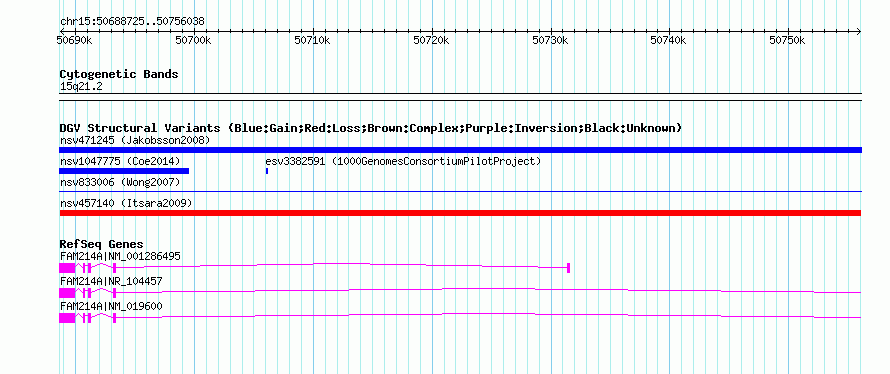Click the 50730k ruler tick label
The width and height of the screenshot is (890, 374).
pyautogui.click(x=550, y=40)
